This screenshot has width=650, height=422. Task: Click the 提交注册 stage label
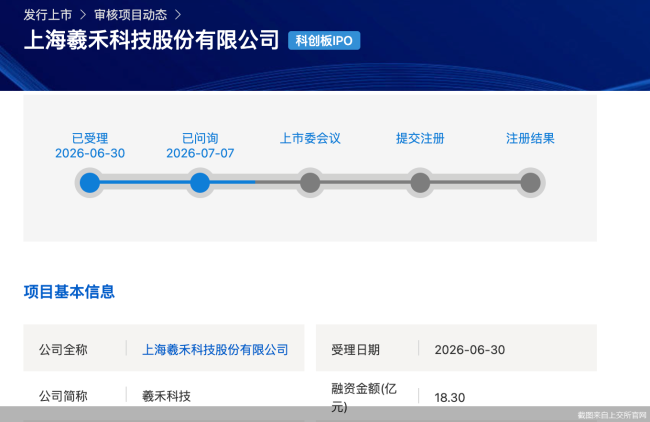(x=420, y=138)
